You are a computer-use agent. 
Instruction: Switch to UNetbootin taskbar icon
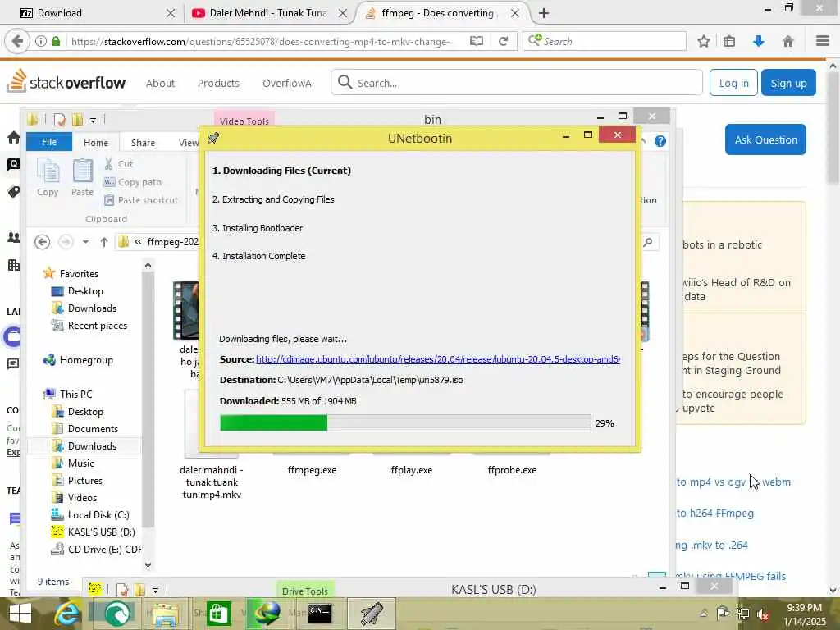(372, 614)
